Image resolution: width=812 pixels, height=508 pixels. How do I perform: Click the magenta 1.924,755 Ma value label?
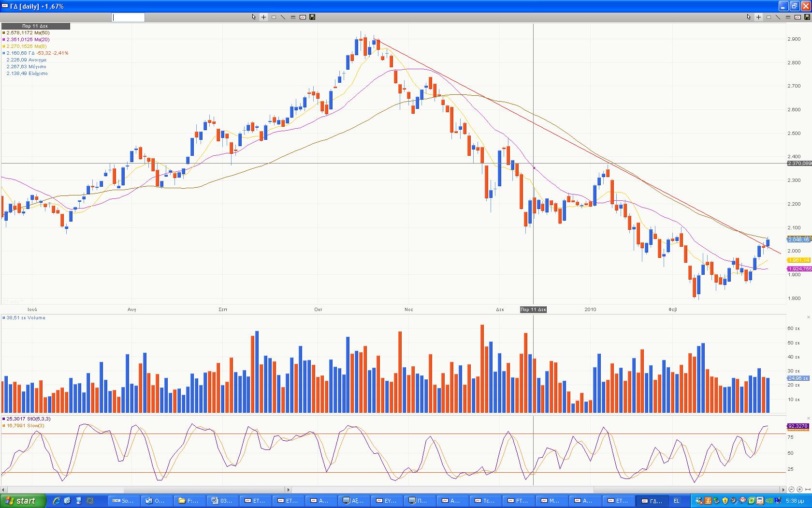[x=799, y=269]
